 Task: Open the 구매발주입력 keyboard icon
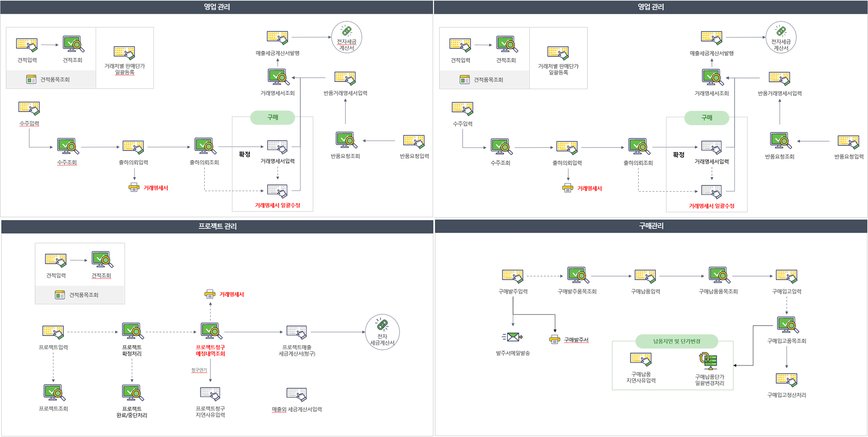[513, 276]
